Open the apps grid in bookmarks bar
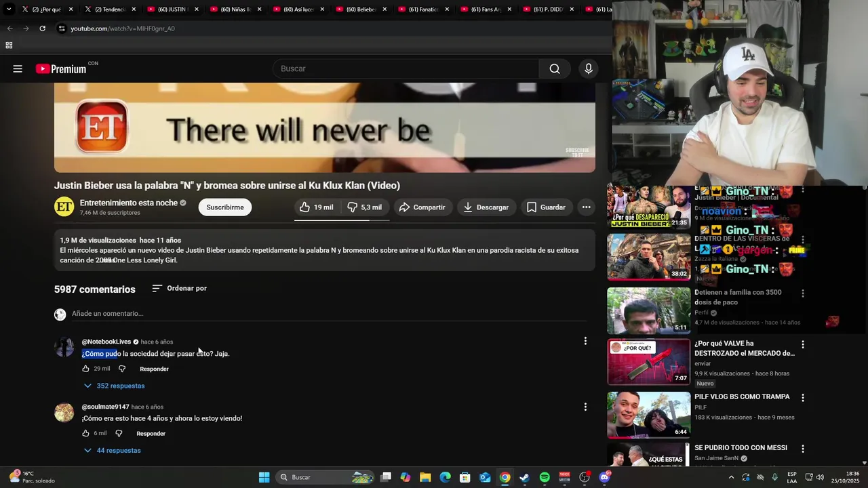Screen dimensions: 868x488 tap(9, 45)
